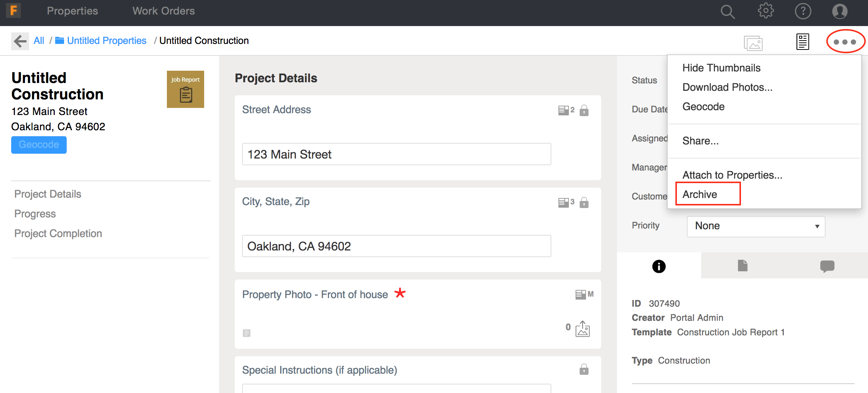The image size is (868, 393).
Task: Toggle the Street Address lock icon
Action: 584,111
